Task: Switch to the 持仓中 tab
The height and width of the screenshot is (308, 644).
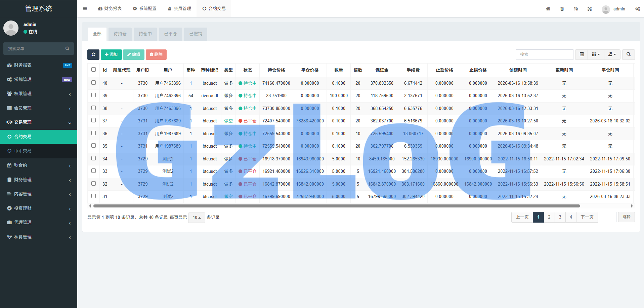Action: pyautogui.click(x=145, y=34)
